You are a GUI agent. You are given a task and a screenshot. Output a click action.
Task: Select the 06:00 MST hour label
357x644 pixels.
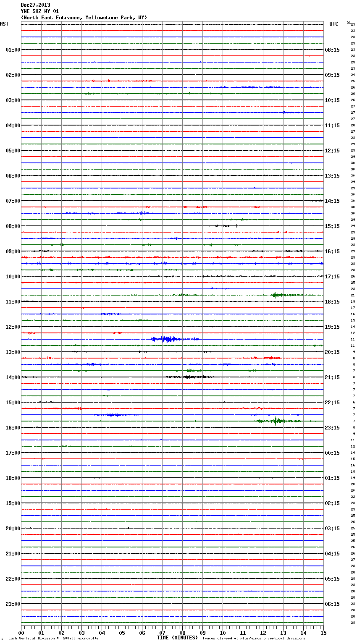pos(13,176)
